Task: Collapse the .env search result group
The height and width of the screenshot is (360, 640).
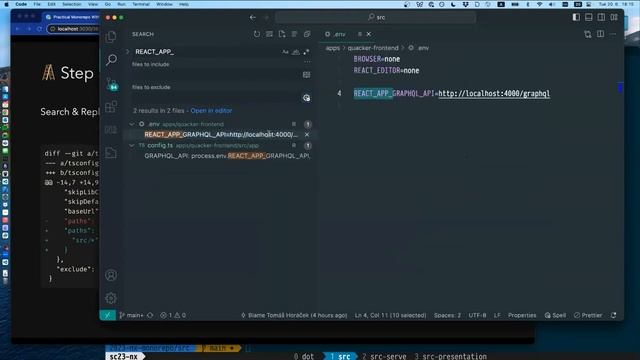Action: point(132,124)
